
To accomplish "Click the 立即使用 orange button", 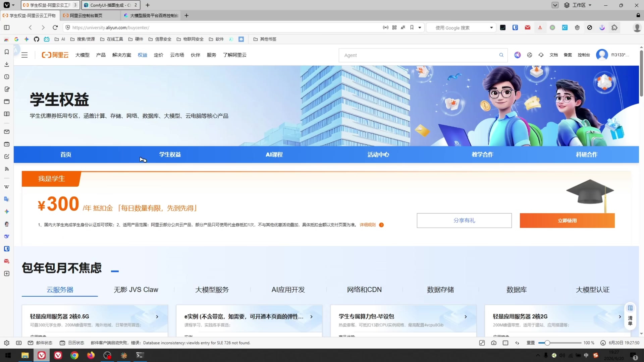I will (567, 221).
